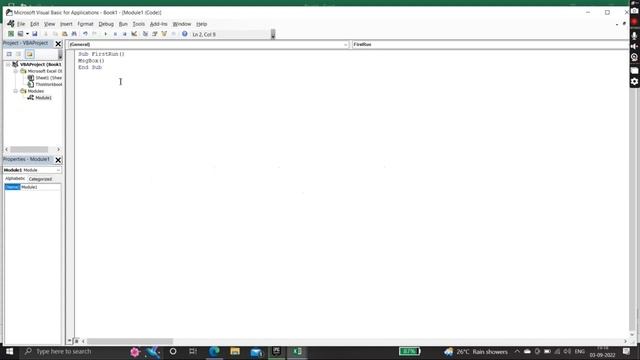
Task: Open the Object Browser toolbar icon
Action: click(x=164, y=34)
